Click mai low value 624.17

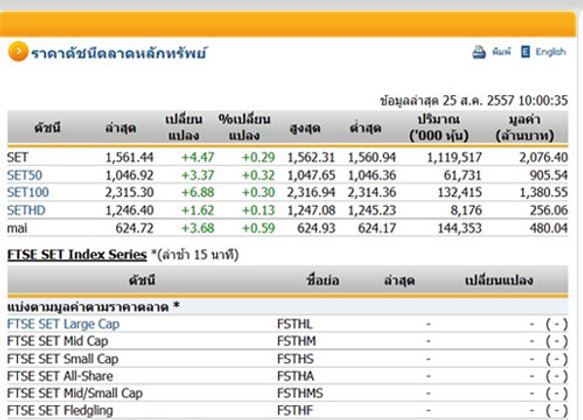click(377, 228)
